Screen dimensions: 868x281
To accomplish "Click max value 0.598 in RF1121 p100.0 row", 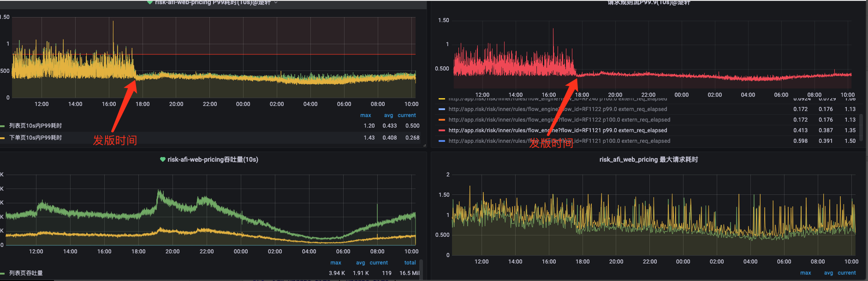I will pos(800,141).
